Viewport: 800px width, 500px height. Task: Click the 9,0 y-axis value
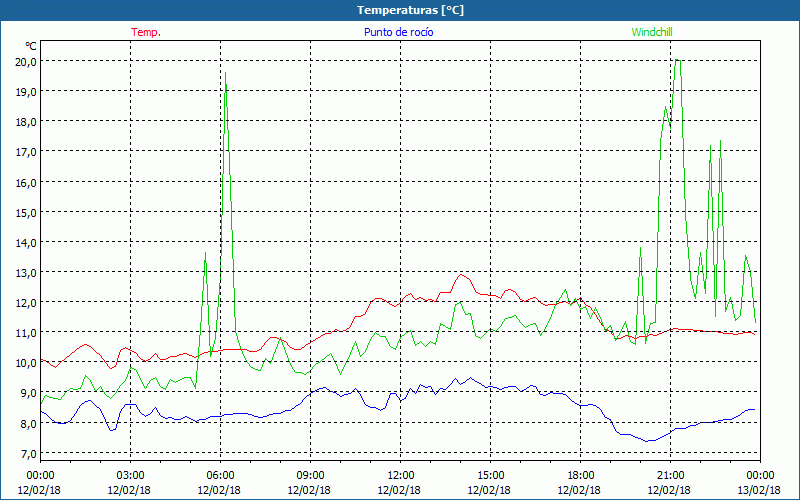click(x=28, y=393)
